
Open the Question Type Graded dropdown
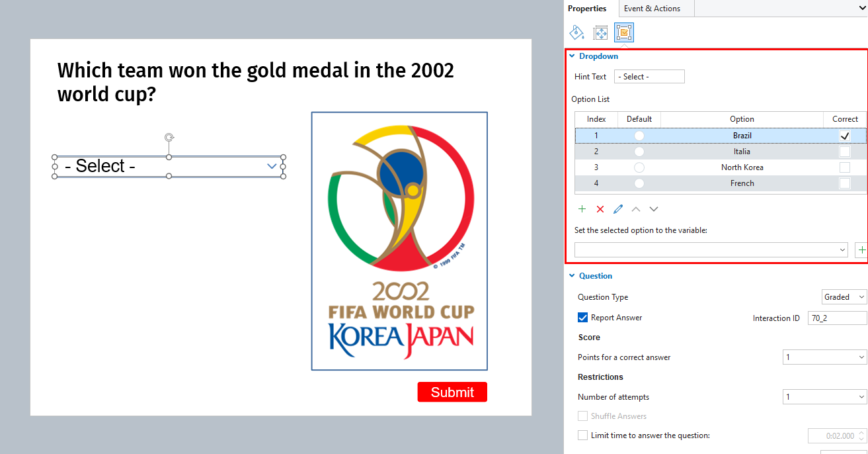pos(844,297)
